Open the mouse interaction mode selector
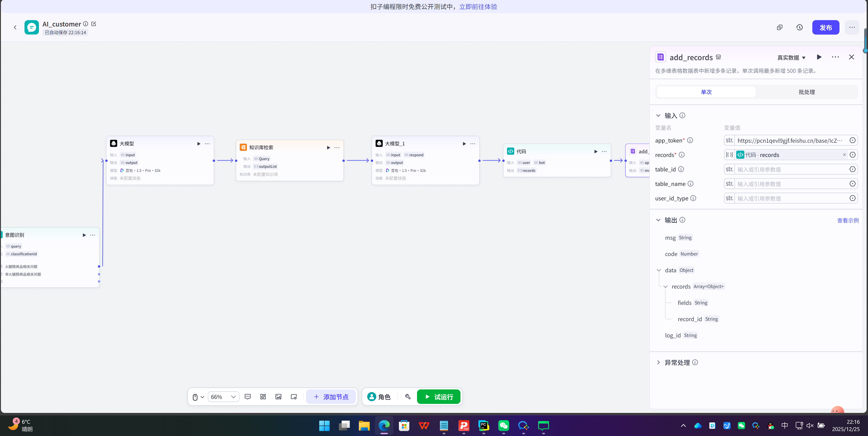The image size is (868, 436). (x=198, y=397)
